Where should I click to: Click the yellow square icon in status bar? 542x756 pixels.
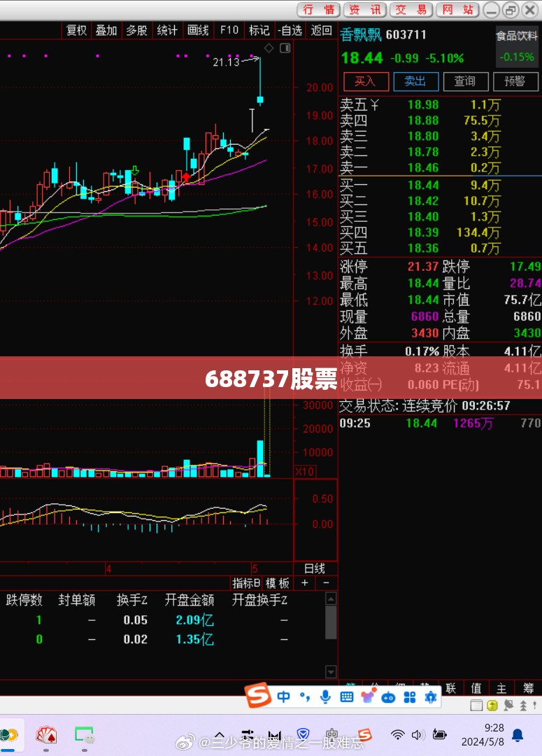click(492, 706)
